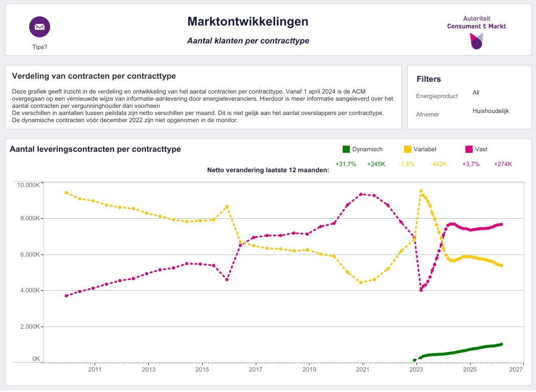This screenshot has height=392, width=536.
Task: Click the Tips? label under the envelope
Action: click(39, 47)
